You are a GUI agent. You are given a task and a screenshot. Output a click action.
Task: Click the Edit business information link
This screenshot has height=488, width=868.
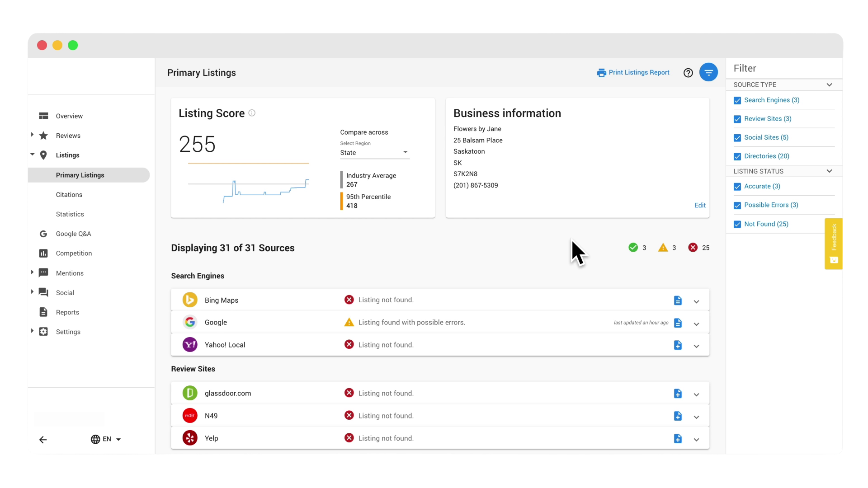pos(700,205)
